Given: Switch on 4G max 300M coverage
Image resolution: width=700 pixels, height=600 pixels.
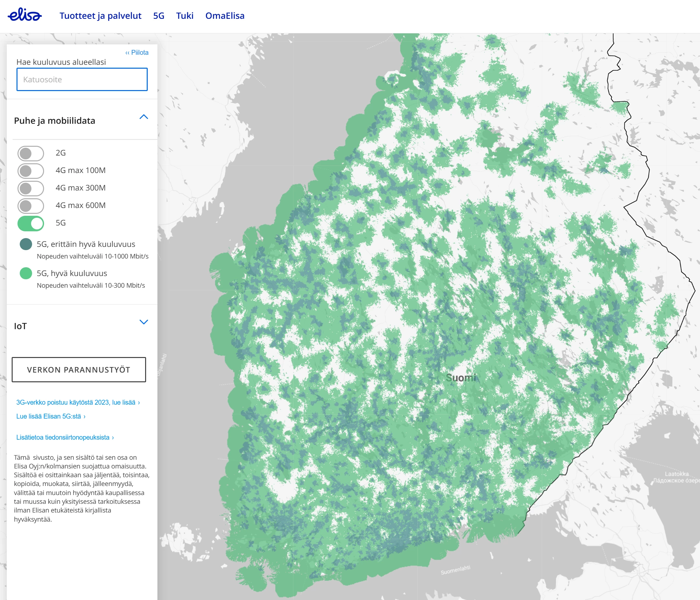Looking at the screenshot, I should coord(31,189).
